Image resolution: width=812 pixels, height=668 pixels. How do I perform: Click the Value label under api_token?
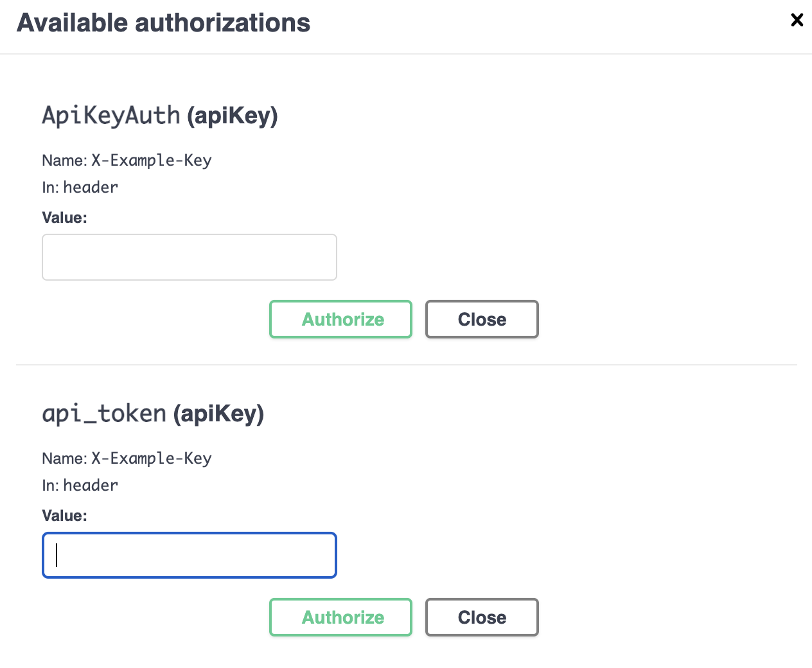click(64, 516)
